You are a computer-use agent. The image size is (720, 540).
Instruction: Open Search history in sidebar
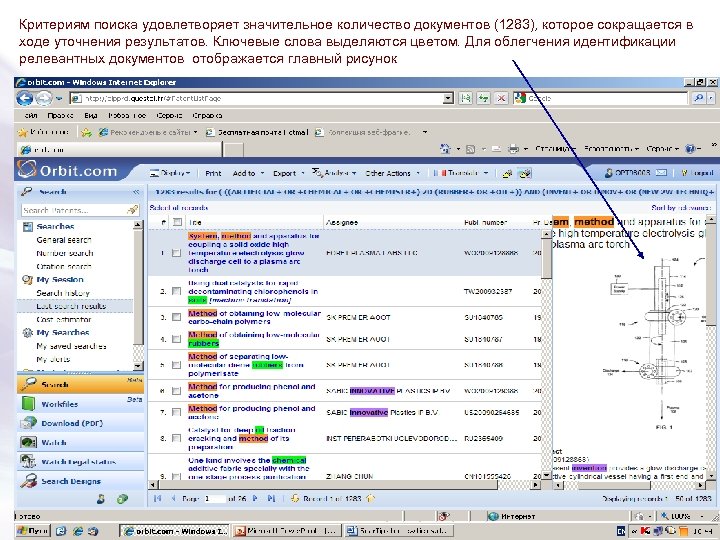pos(63,292)
